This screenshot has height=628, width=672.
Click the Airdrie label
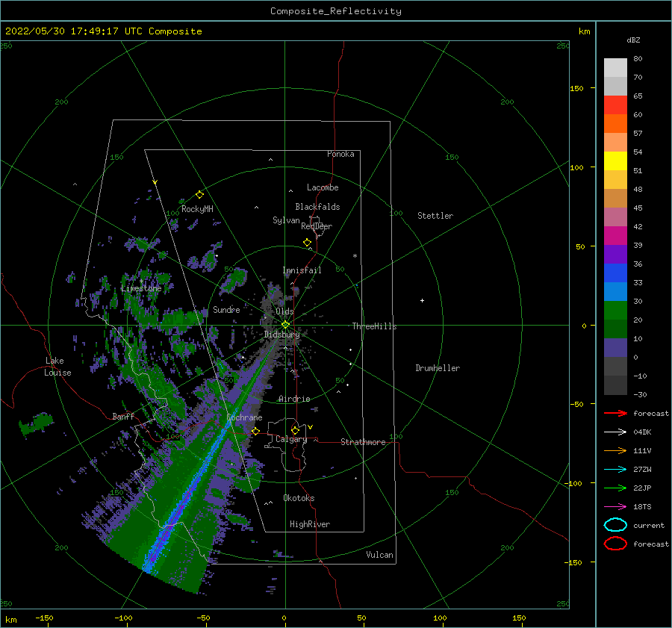294,399
